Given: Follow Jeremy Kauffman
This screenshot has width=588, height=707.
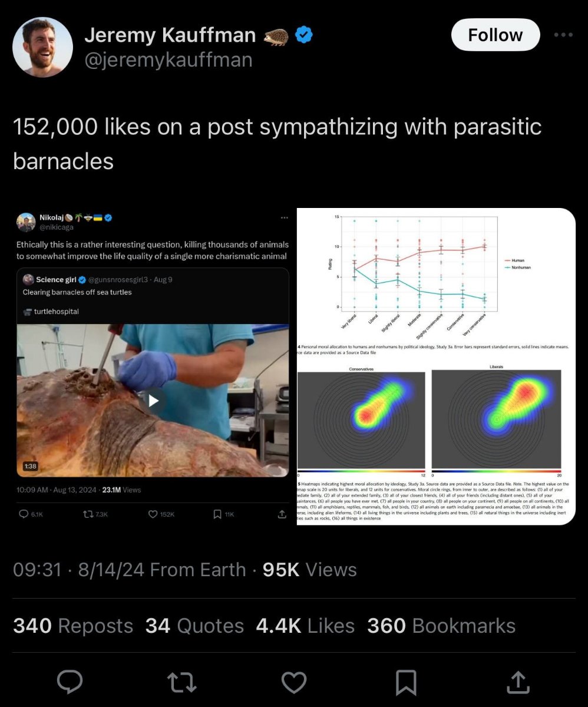Looking at the screenshot, I should pyautogui.click(x=495, y=35).
